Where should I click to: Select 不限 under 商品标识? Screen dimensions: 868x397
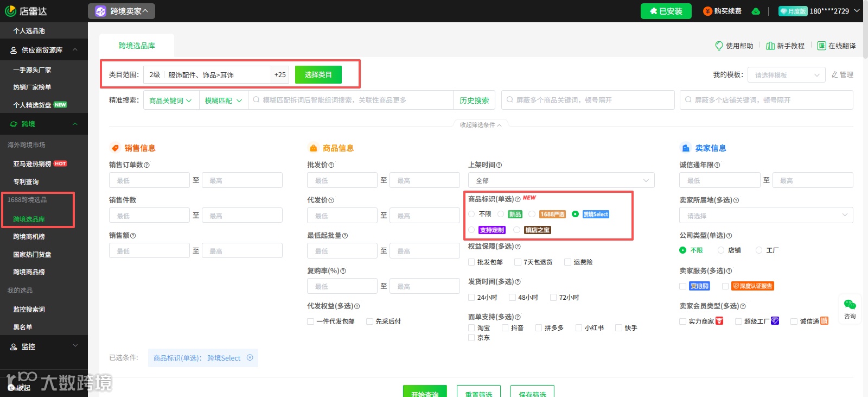coord(471,214)
